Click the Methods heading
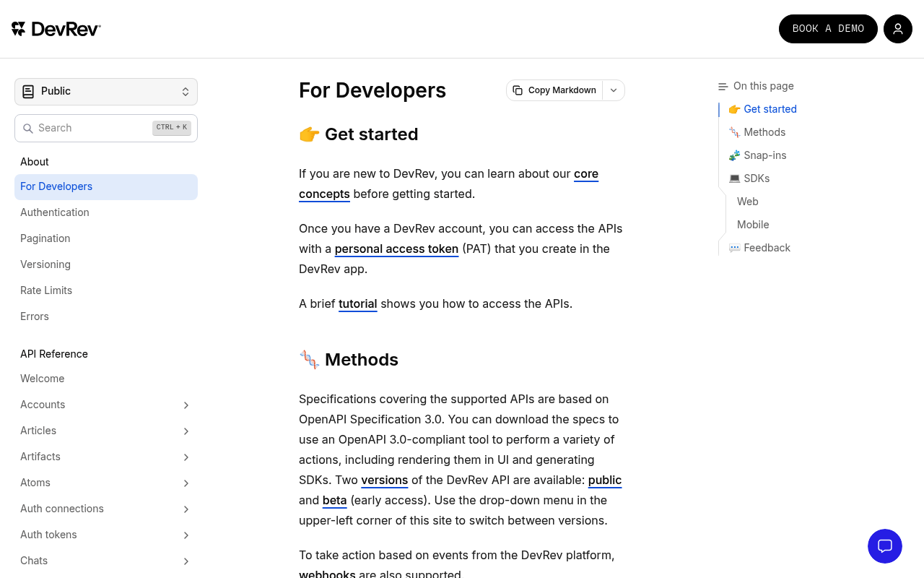The image size is (924, 578). coord(349,360)
